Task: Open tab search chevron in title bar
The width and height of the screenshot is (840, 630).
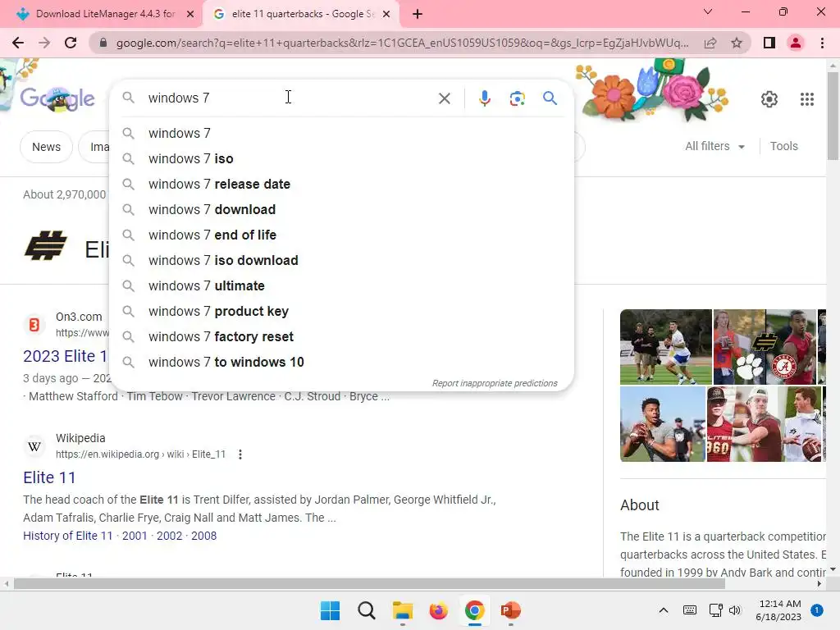Action: pyautogui.click(x=708, y=11)
